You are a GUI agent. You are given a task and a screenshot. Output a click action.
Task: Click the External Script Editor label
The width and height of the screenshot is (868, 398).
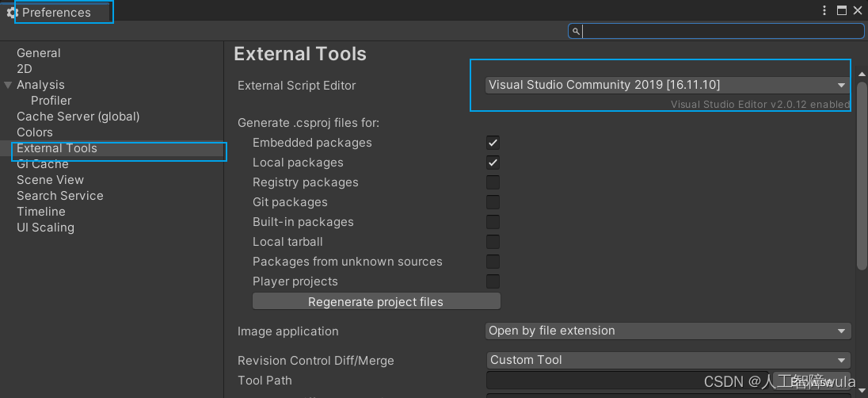tap(297, 86)
